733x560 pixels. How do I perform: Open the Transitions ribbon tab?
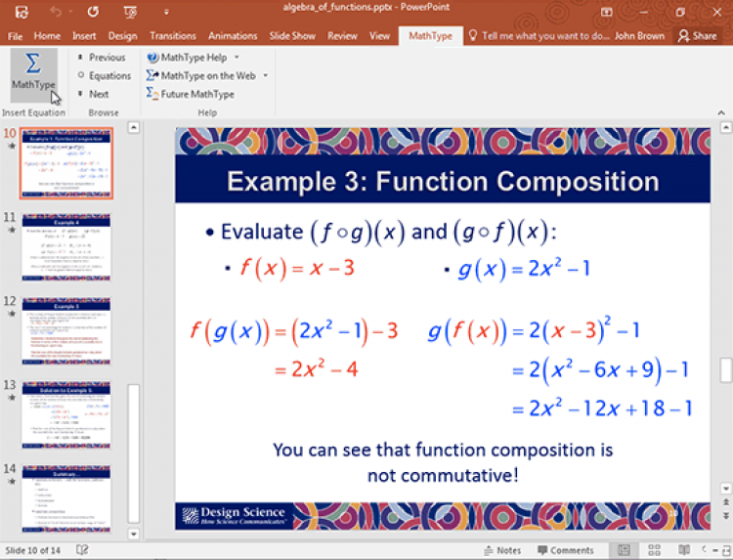click(172, 36)
